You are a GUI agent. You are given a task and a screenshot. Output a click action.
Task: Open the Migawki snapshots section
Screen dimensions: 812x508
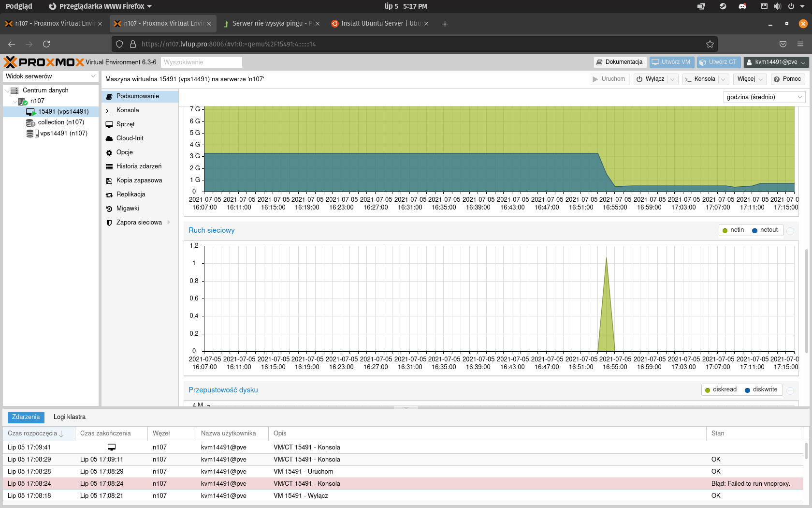(127, 209)
